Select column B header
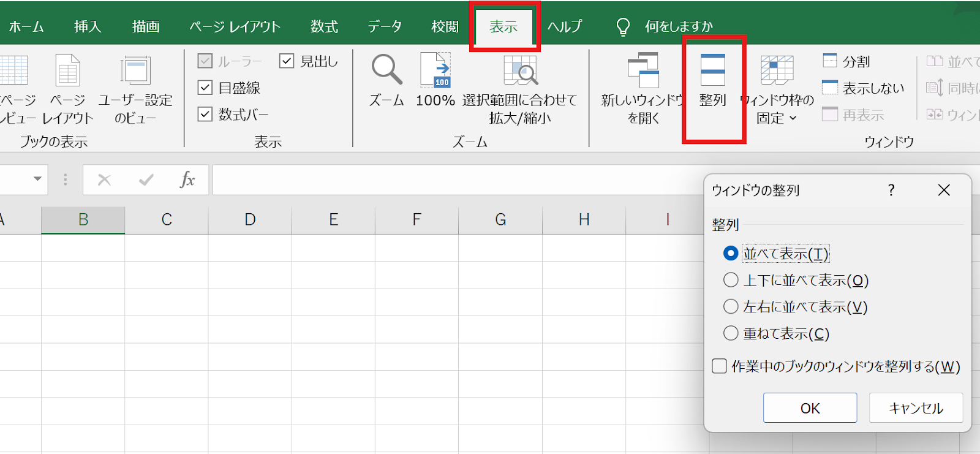Screen dimensions: 980x454 83,219
